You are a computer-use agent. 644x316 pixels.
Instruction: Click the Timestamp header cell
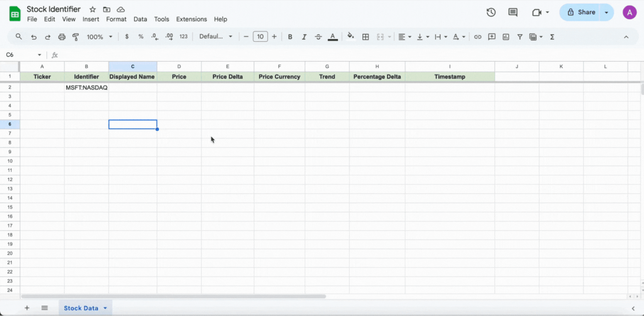(450, 77)
